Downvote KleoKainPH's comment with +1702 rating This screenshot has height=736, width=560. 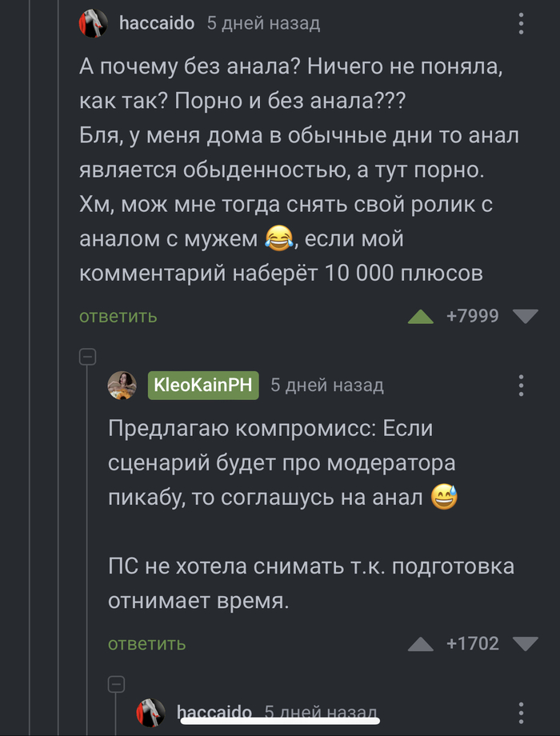525,644
